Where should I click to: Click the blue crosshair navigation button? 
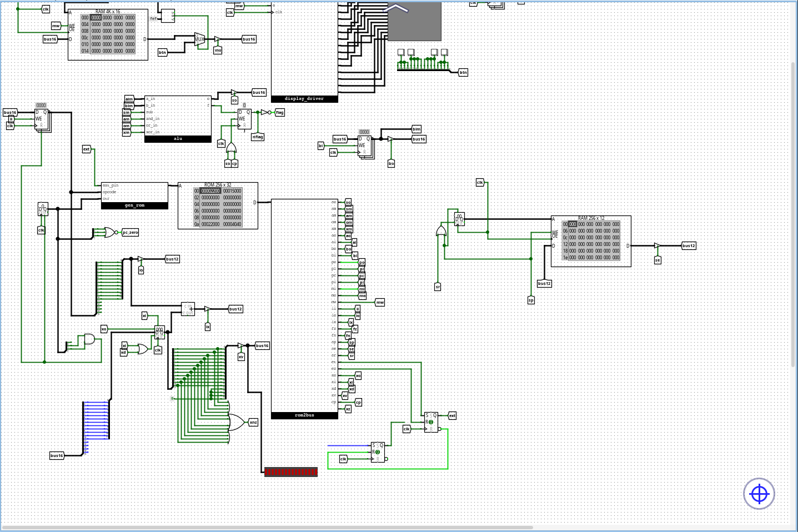[759, 493]
